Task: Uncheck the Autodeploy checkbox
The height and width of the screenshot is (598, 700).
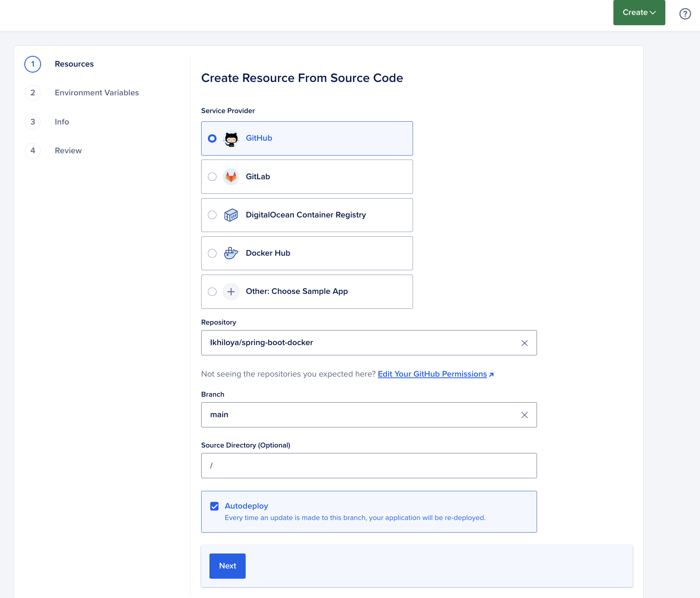Action: 215,506
